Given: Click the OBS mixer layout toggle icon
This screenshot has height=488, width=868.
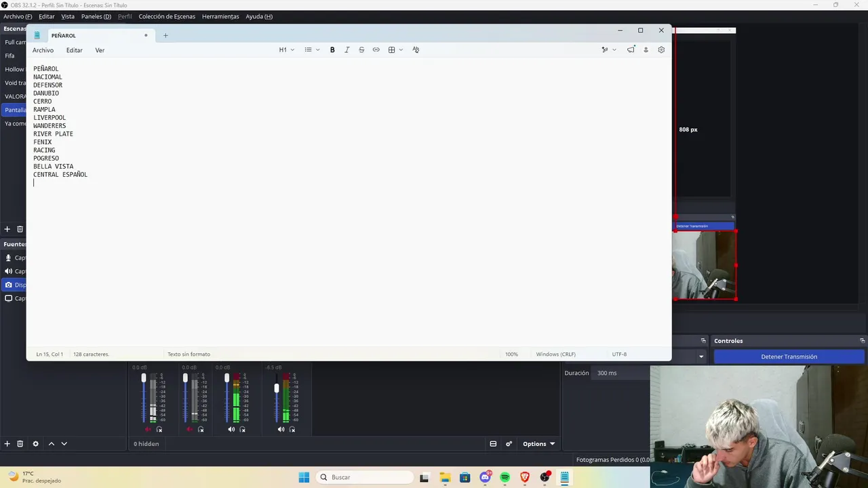Looking at the screenshot, I should (493, 444).
